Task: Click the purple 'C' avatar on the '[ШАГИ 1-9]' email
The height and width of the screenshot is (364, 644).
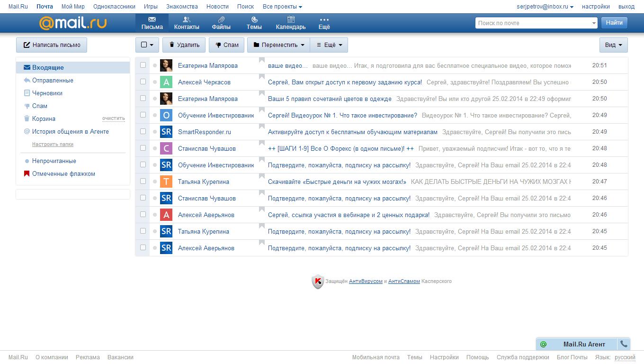Action: (x=166, y=148)
